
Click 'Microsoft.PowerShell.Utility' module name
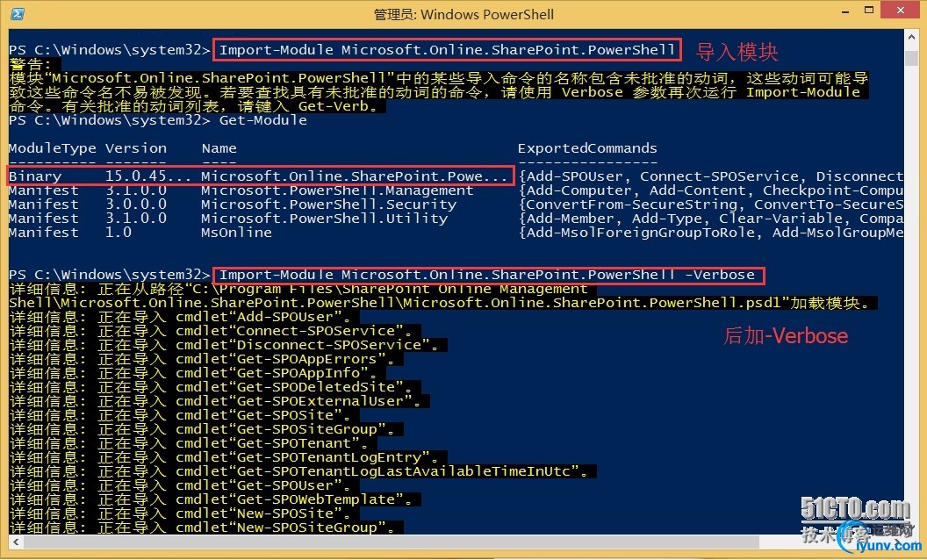click(x=325, y=219)
